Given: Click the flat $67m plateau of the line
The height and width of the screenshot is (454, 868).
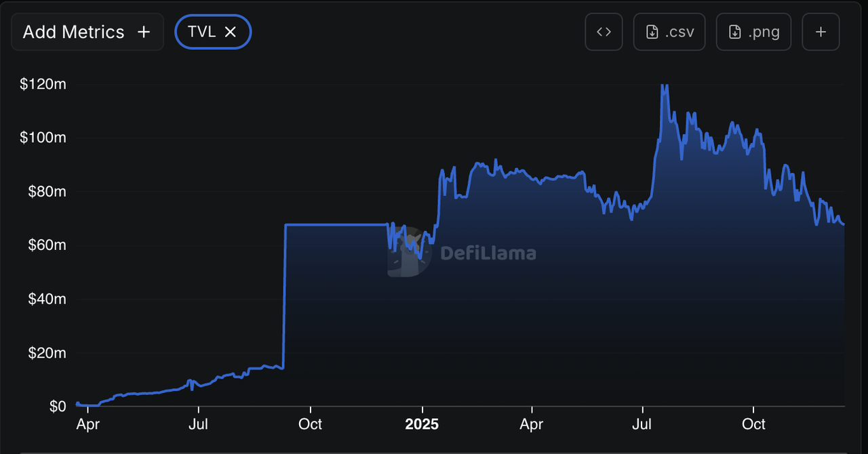Looking at the screenshot, I should point(336,224).
